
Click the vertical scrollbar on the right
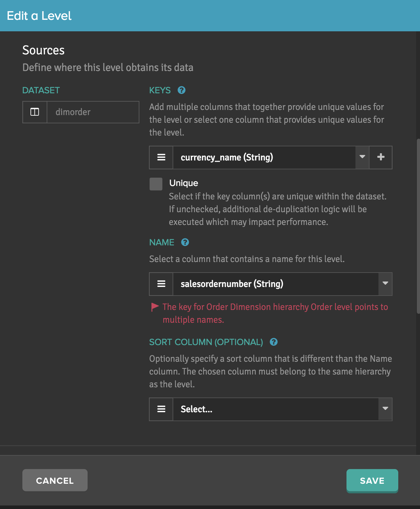click(418, 226)
